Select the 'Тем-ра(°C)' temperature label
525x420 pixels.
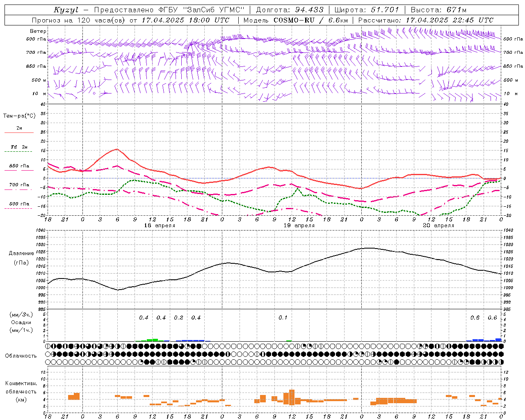(19, 116)
